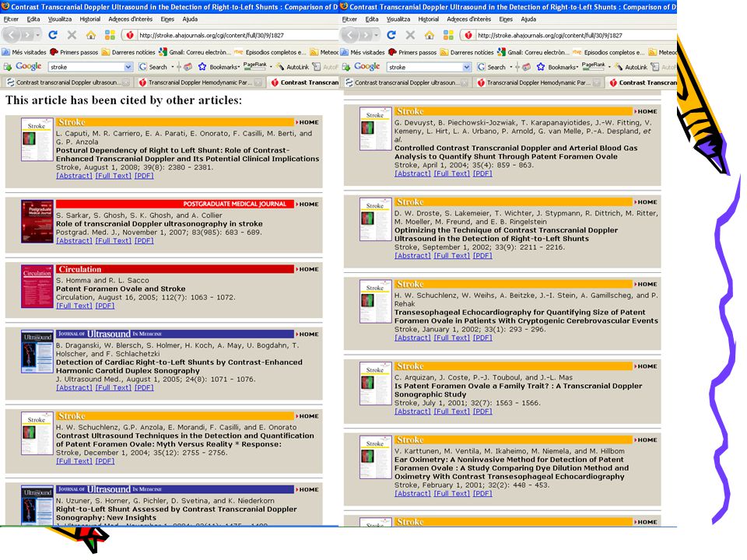The image size is (747, 560).
Task: Open the home page in left browser
Action: pyautogui.click(x=90, y=35)
